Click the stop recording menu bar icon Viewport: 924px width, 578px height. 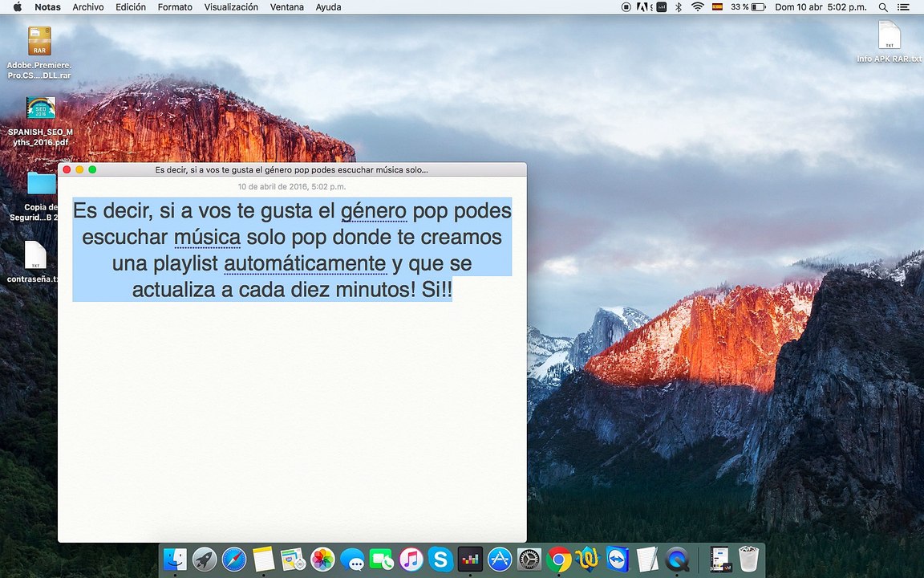(626, 7)
